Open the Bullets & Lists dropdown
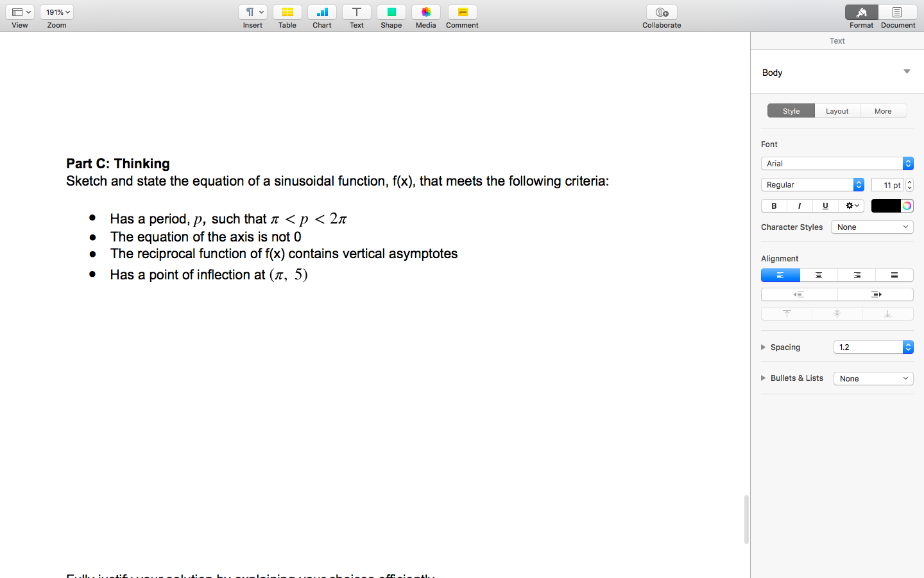This screenshot has width=924, height=578. pos(873,378)
